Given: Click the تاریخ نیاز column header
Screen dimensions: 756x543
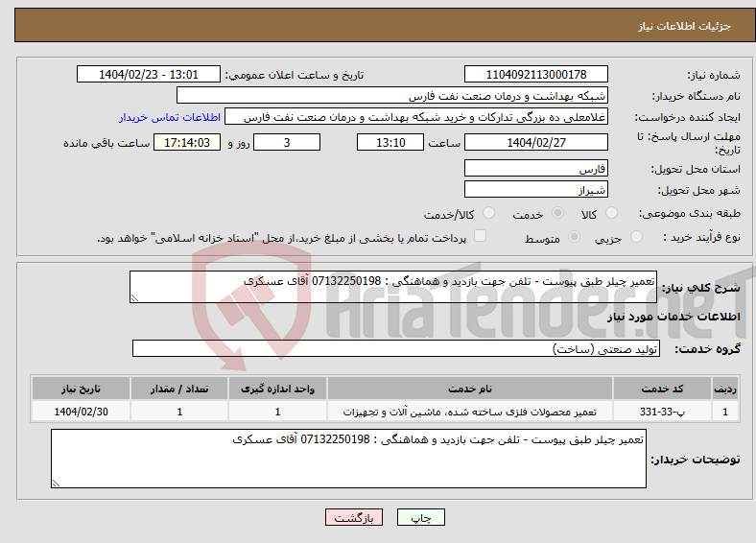Looking at the screenshot, I should pyautogui.click(x=81, y=389).
